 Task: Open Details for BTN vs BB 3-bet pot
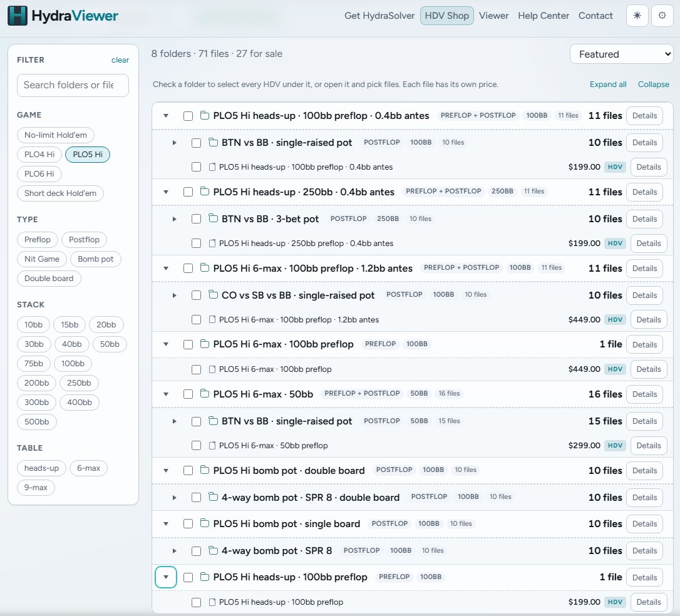[644, 219]
